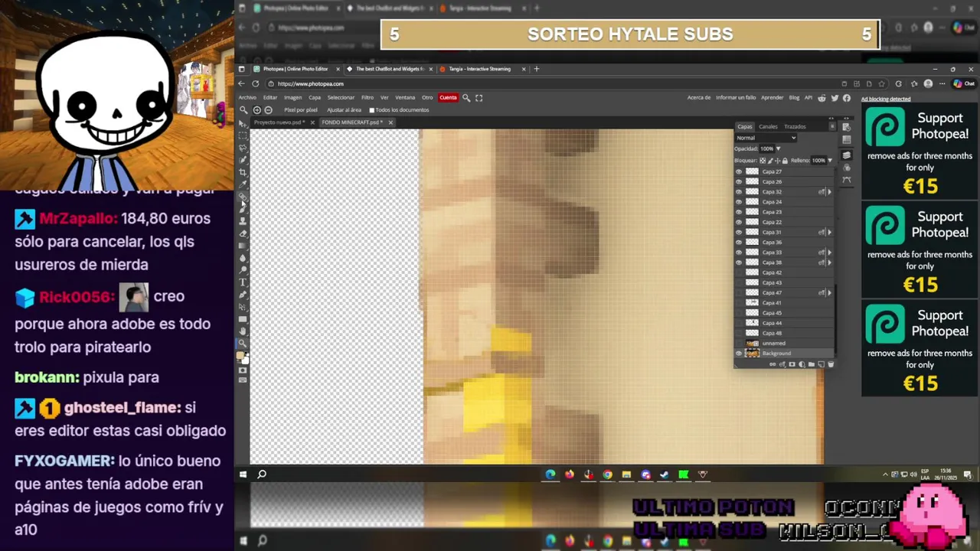This screenshot has height=551, width=980.
Task: Select the Rectangle Select tool
Action: click(243, 135)
